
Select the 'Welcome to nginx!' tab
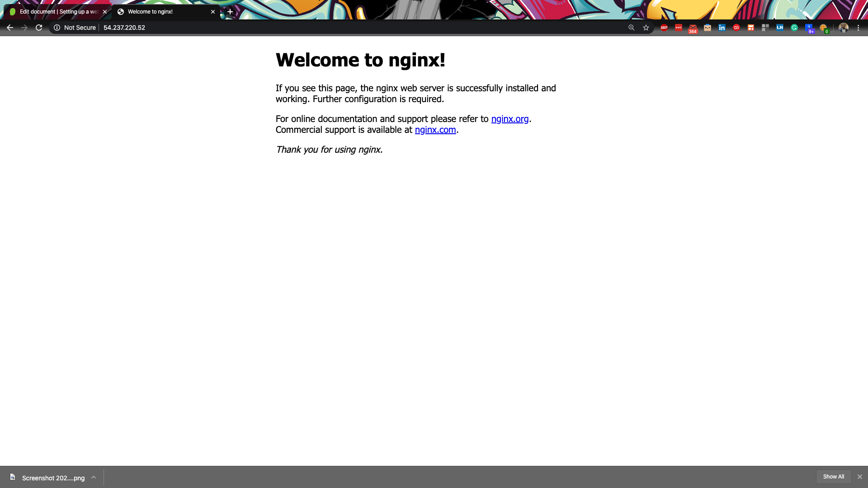[x=167, y=12]
